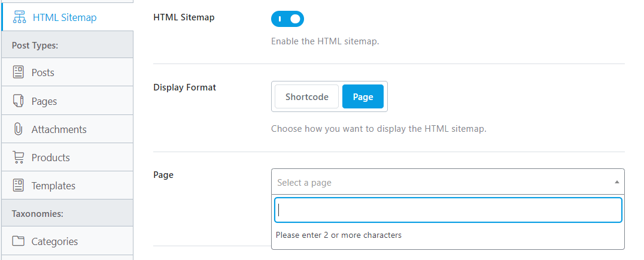Disable the HTML Sitemap toggle switch
The height and width of the screenshot is (260, 644).
pyautogui.click(x=287, y=19)
